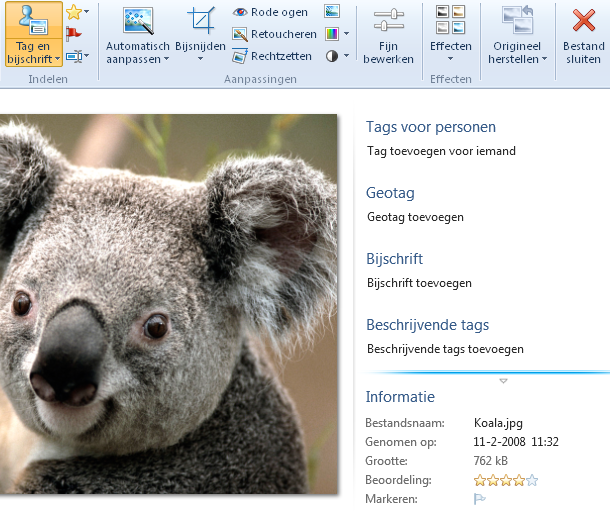Click the rename icon in Indelen group
Viewport: 610px width, 511px height.
click(x=74, y=56)
